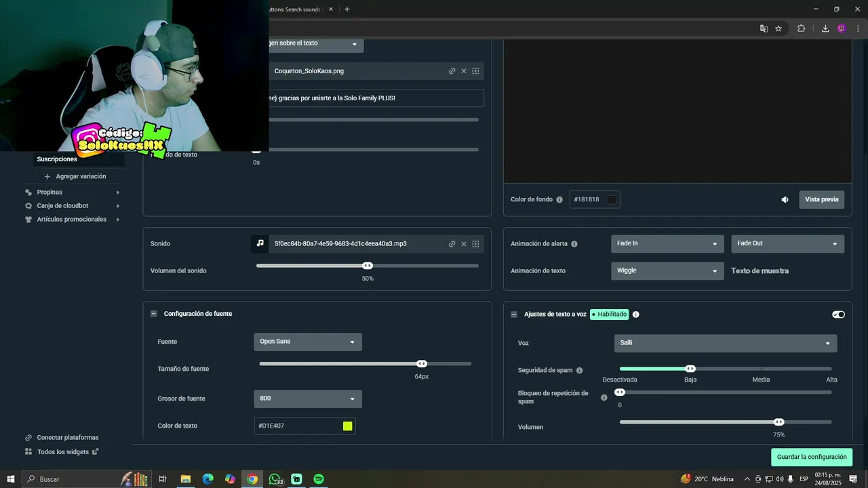Open the Voz Salli dropdown
The height and width of the screenshot is (488, 868).
[726, 344]
